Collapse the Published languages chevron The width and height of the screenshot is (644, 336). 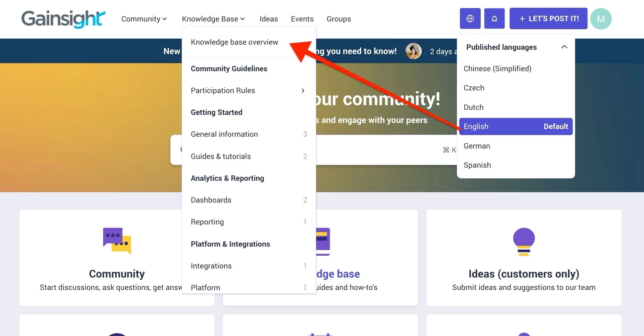tap(564, 47)
